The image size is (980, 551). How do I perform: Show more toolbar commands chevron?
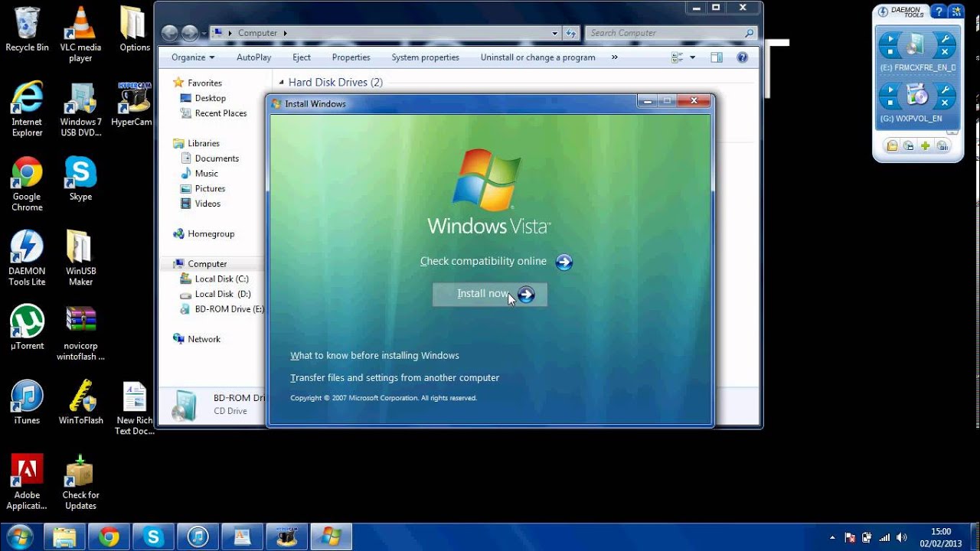[614, 57]
